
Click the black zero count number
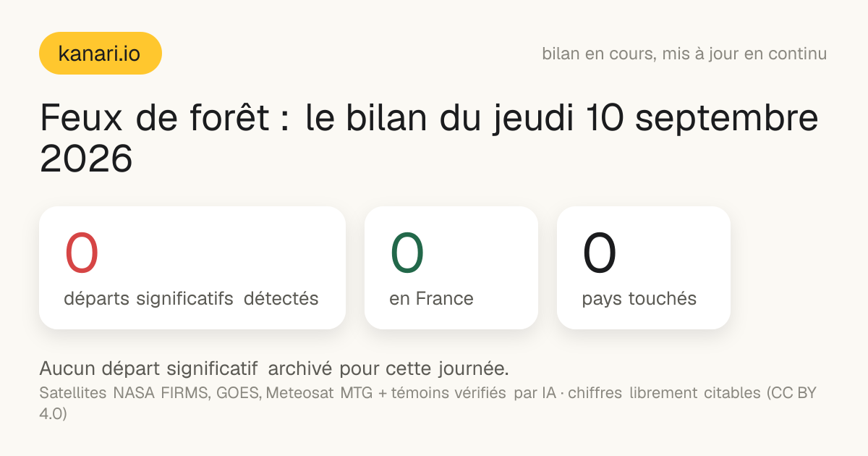pyautogui.click(x=600, y=253)
